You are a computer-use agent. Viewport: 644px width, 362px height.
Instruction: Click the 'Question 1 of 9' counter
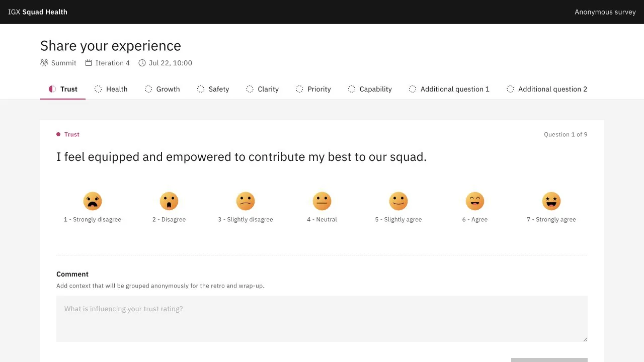566,134
